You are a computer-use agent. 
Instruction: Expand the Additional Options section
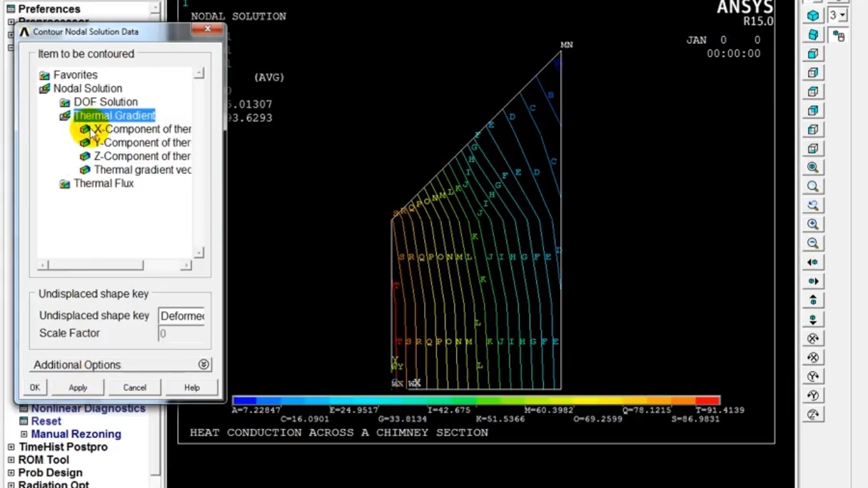coord(203,365)
